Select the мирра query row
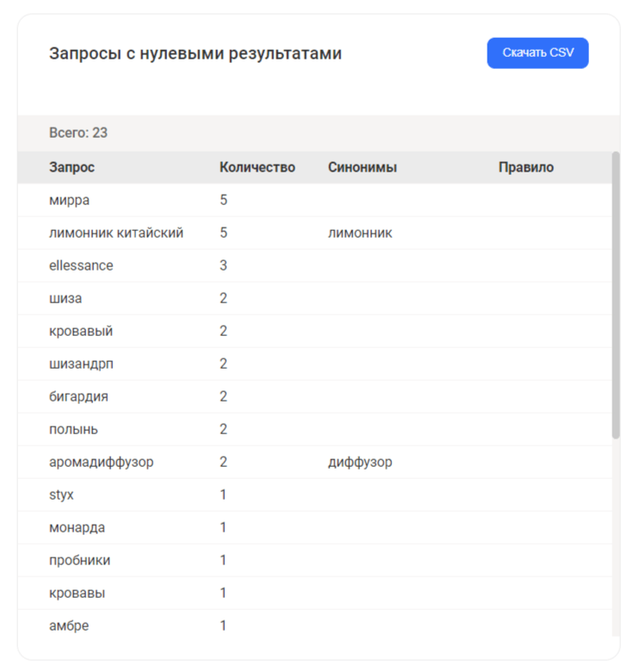The image size is (633, 672). click(x=315, y=200)
